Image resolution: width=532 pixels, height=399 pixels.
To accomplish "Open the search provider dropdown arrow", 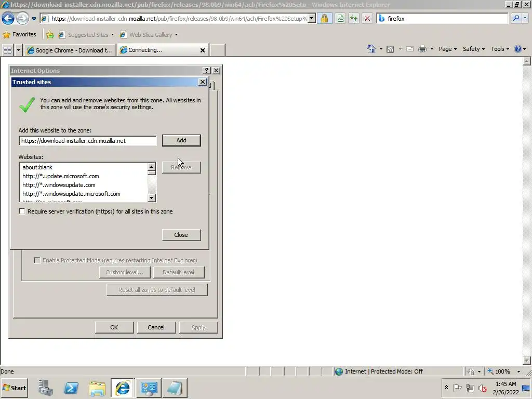I will pos(525,18).
